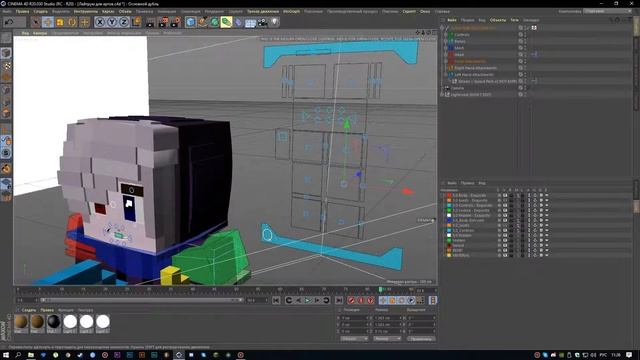Image resolution: width=640 pixels, height=360 pixels.
Task: Open the Объекты menu in the Object Manager
Action: pyautogui.click(x=498, y=20)
